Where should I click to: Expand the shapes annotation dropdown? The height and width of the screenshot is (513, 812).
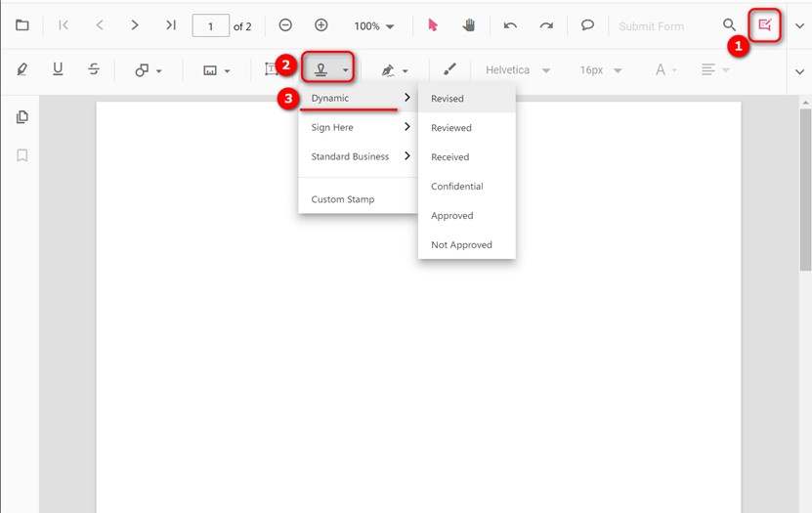(149, 70)
